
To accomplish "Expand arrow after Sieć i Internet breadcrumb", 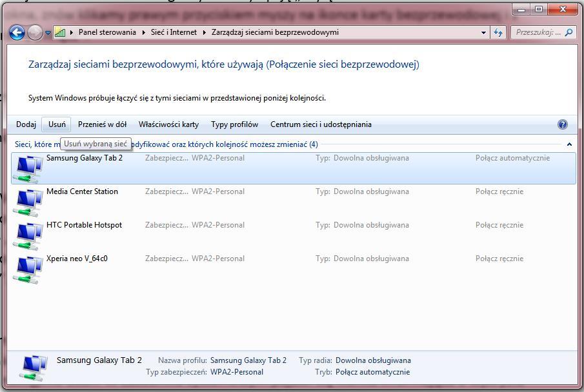I will tap(204, 32).
